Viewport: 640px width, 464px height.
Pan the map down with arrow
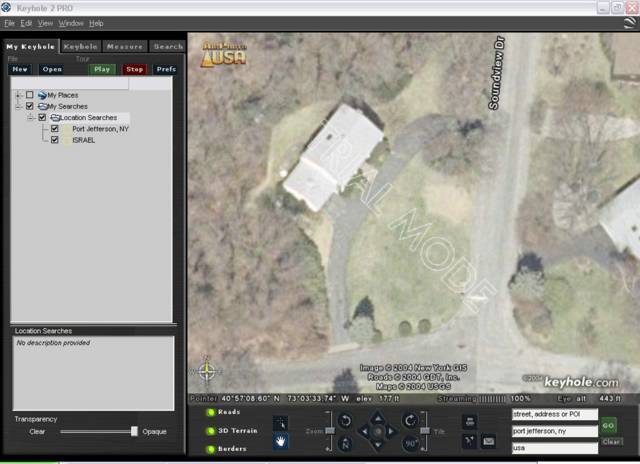click(x=378, y=444)
